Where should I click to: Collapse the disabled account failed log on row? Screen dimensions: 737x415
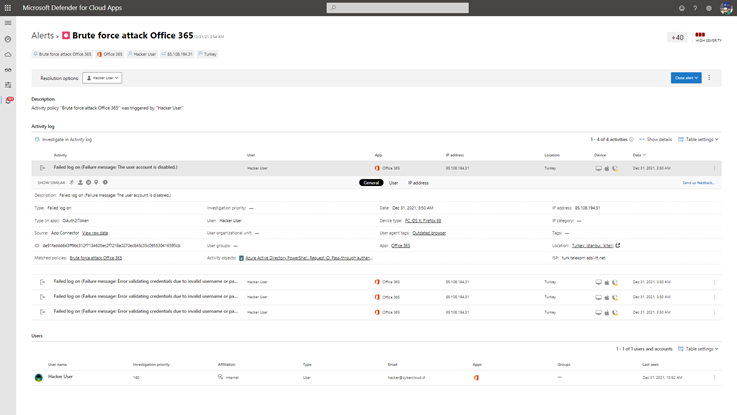coord(376,168)
